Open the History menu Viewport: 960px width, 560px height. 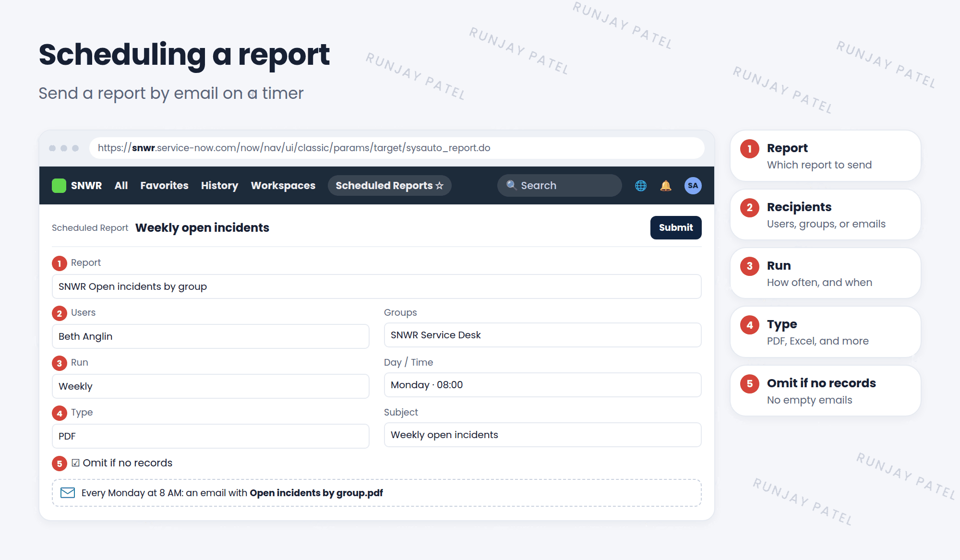tap(219, 186)
